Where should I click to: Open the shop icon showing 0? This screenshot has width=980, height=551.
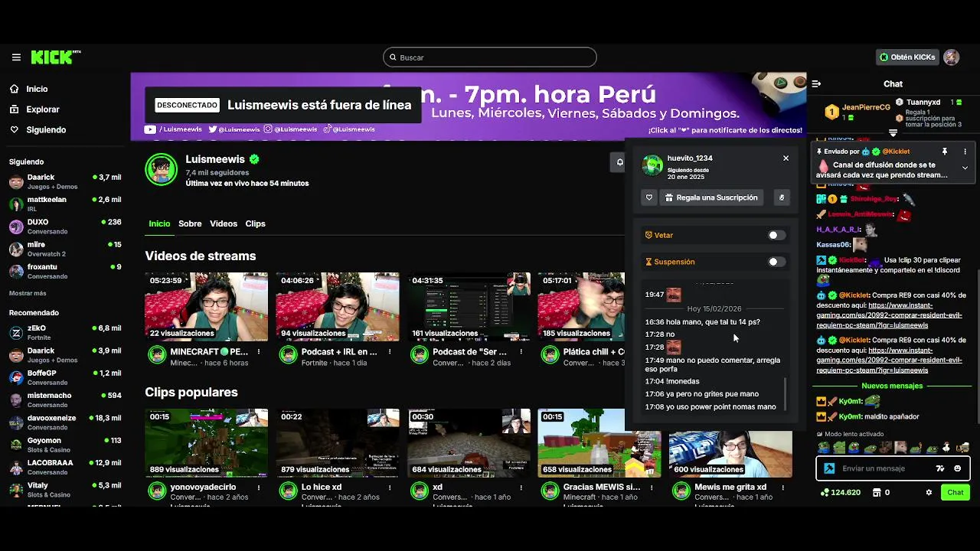[x=882, y=492]
